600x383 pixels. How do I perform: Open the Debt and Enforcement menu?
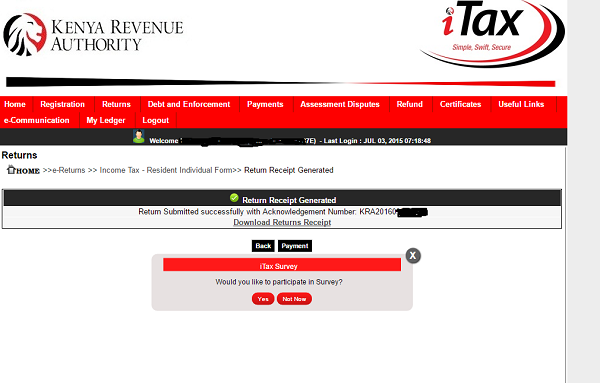pyautogui.click(x=189, y=104)
